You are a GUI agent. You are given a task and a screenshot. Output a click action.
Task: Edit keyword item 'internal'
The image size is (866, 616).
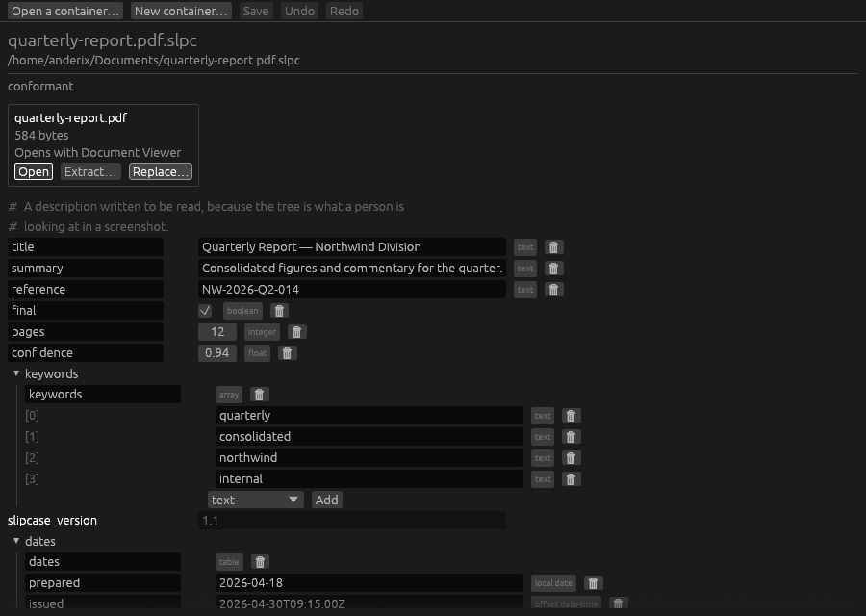369,479
